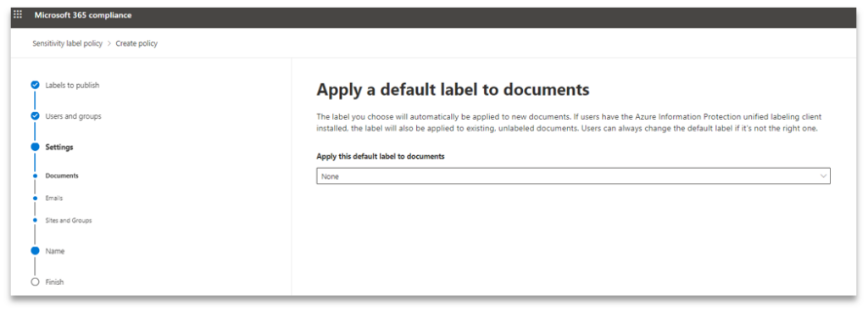Click the Emails sub-step dot
Viewport: 868px width, 313px height.
pos(36,198)
